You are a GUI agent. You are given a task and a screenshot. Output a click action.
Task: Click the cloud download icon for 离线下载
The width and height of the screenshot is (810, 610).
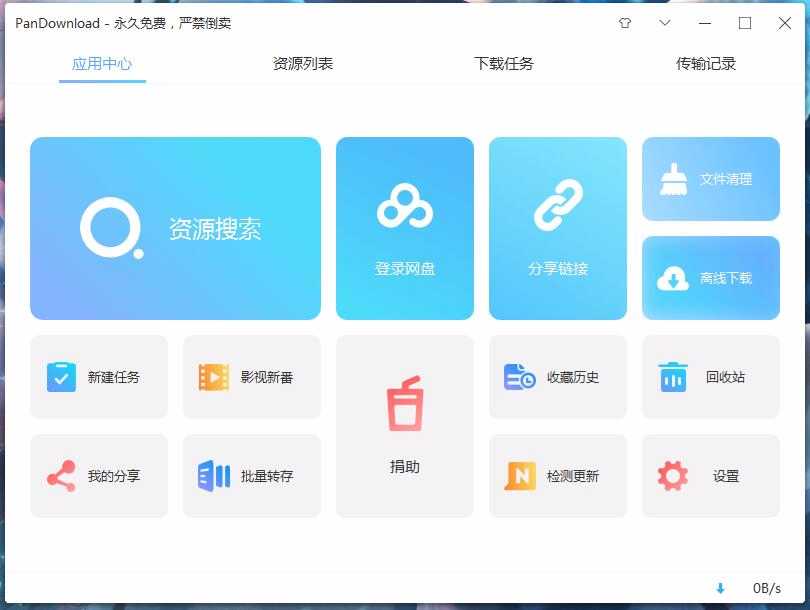click(x=673, y=278)
